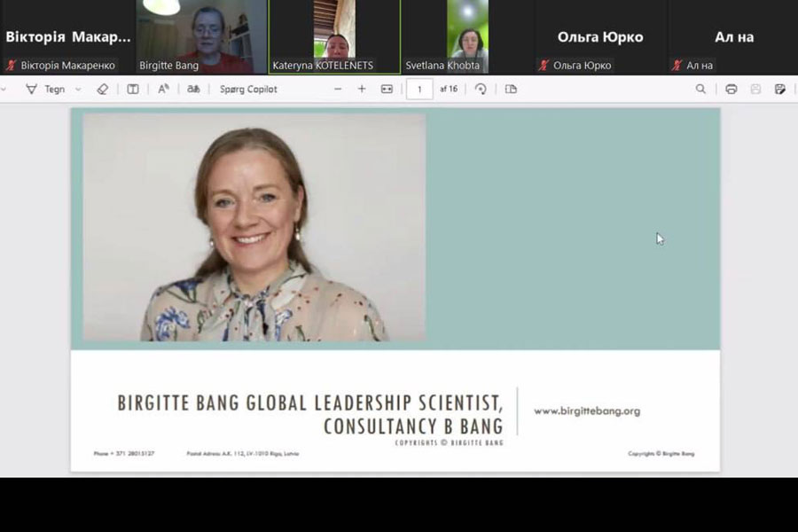Select the eraser tool
The image size is (798, 532).
pos(102,89)
